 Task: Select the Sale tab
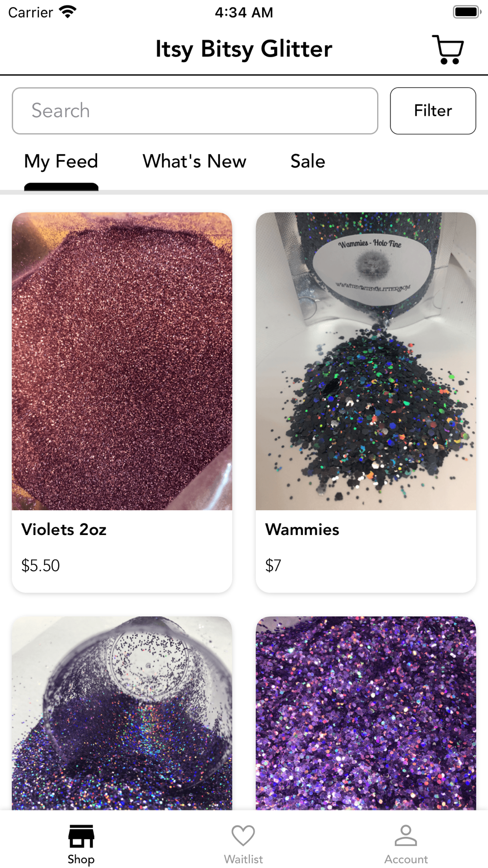tap(307, 162)
